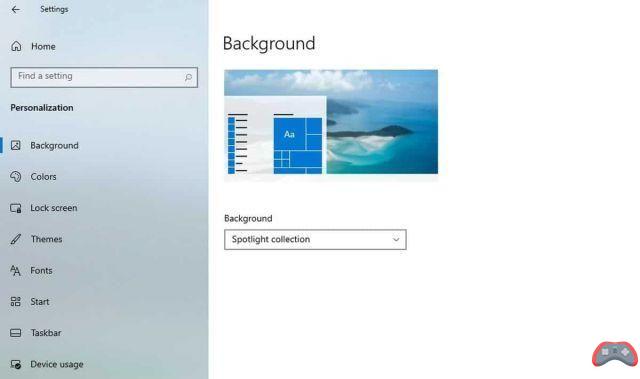Click the Lock screen monitor icon
This screenshot has width=640, height=379.
coord(16,208)
